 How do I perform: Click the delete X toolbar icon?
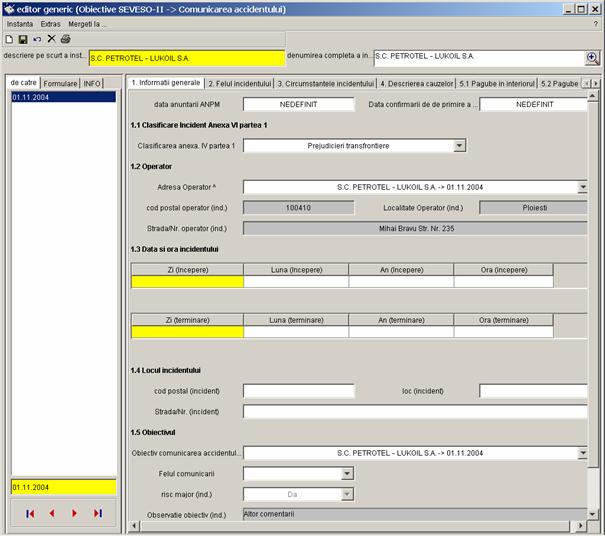pos(51,39)
